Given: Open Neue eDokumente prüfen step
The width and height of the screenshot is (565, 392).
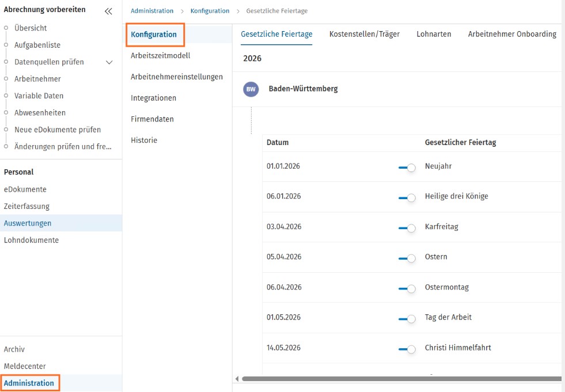Looking at the screenshot, I should point(58,130).
